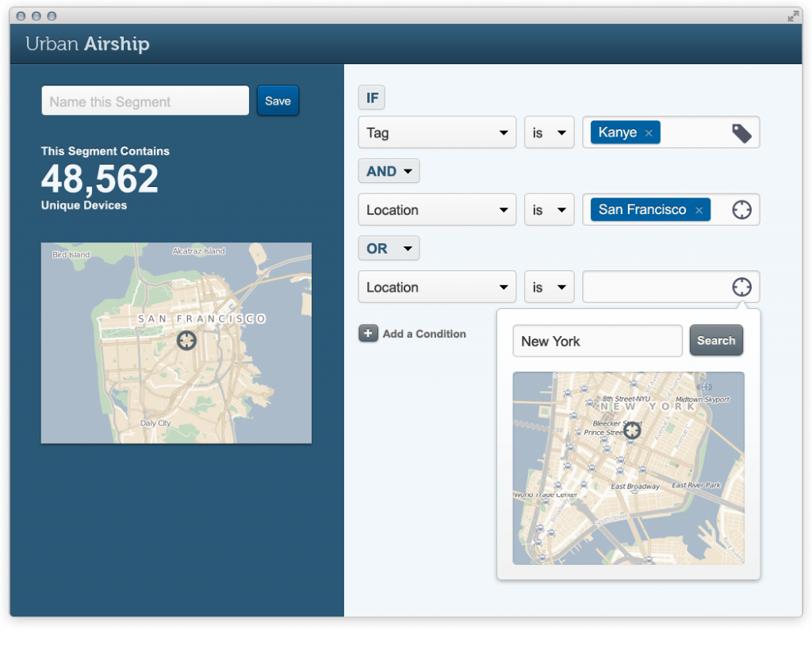Click the New York location search field
Screen dimensions: 812x649
coord(598,341)
